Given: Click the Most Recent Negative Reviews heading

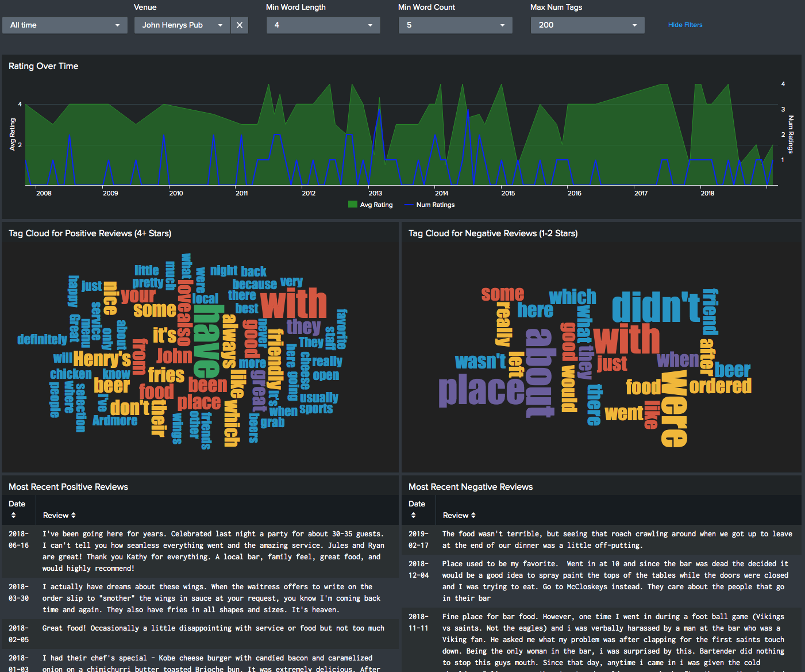Looking at the screenshot, I should [471, 487].
